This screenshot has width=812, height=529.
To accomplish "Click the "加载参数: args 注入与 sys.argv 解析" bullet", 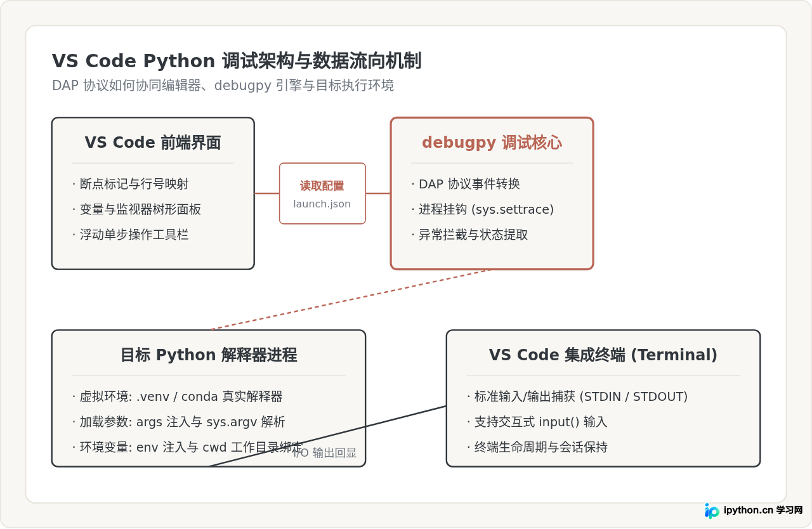I will click(x=178, y=422).
